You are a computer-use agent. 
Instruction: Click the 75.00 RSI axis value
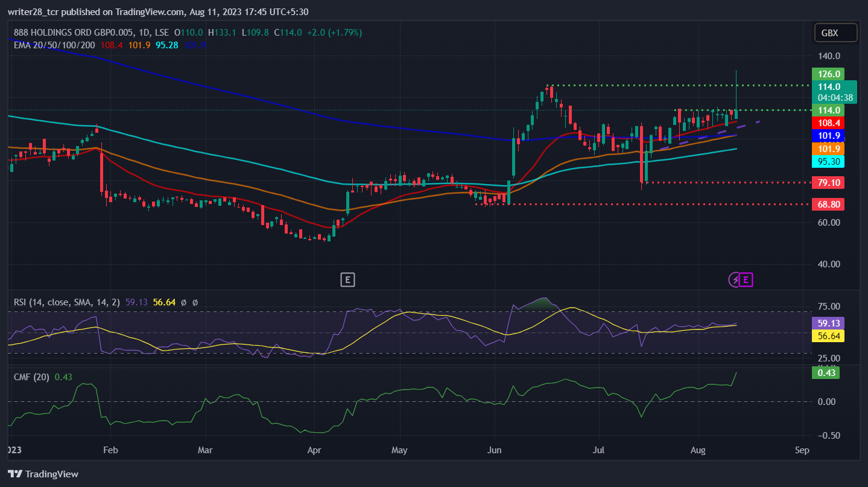pyautogui.click(x=829, y=307)
